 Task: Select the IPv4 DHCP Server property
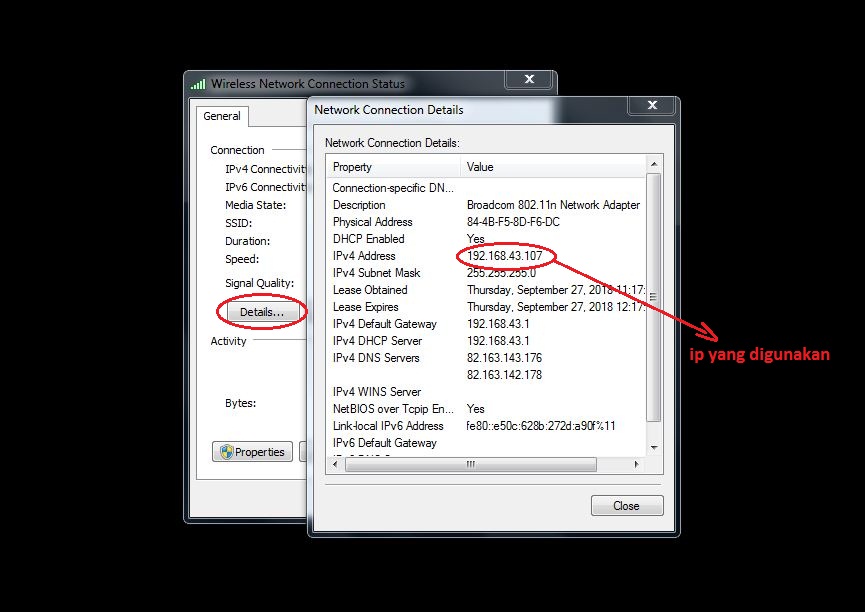tap(377, 341)
